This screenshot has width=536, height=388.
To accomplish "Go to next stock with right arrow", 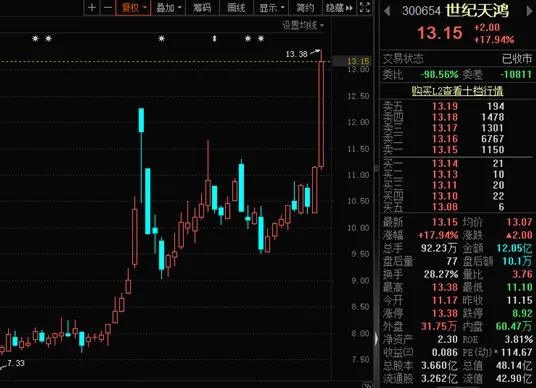I will coord(530,11).
